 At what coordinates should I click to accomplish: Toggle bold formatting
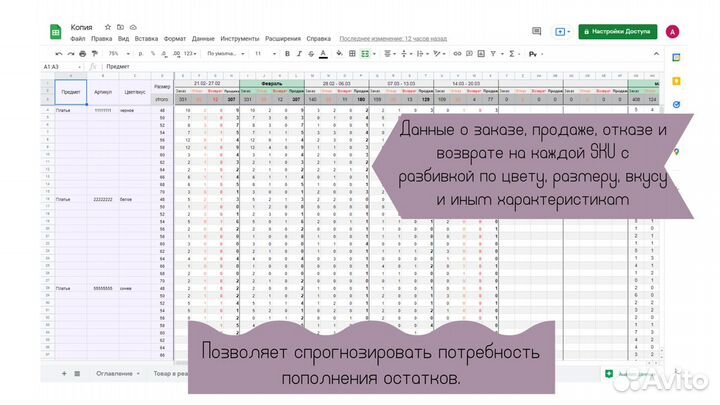click(x=287, y=54)
